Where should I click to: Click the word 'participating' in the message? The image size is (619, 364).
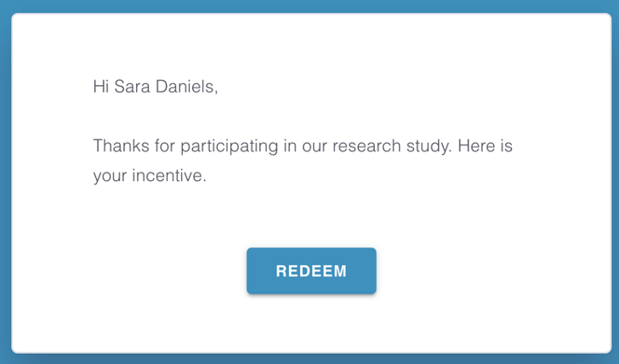coord(230,146)
